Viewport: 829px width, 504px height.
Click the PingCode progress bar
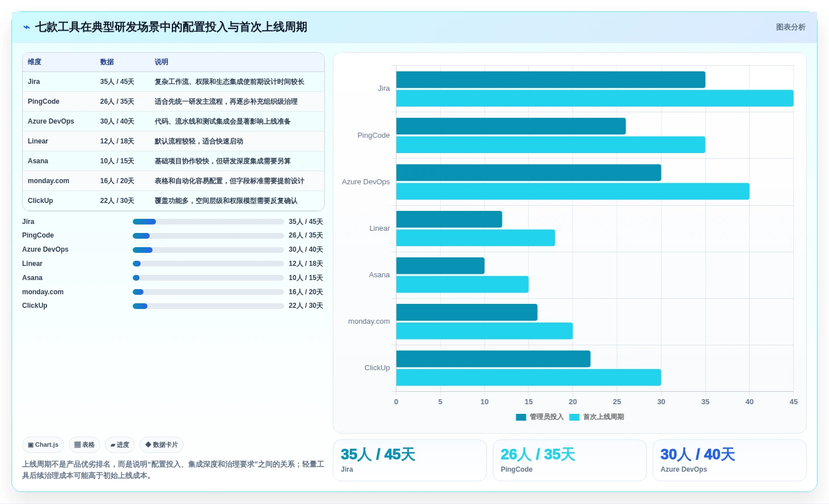(x=208, y=236)
